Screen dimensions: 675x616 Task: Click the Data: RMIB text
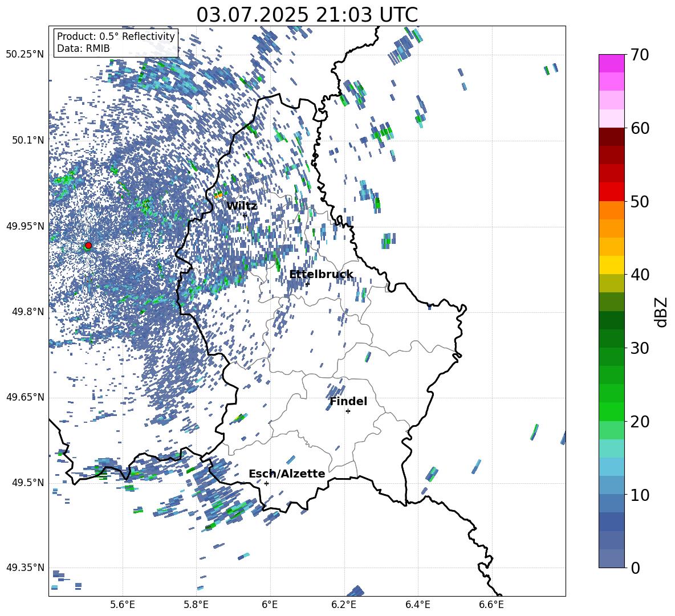coord(83,48)
